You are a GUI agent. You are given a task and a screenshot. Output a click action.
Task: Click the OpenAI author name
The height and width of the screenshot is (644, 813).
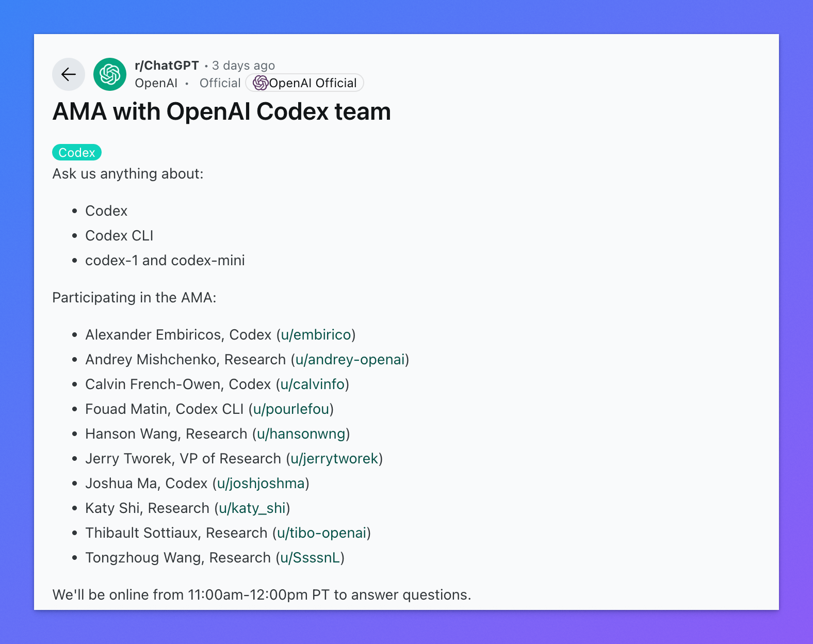coord(156,83)
